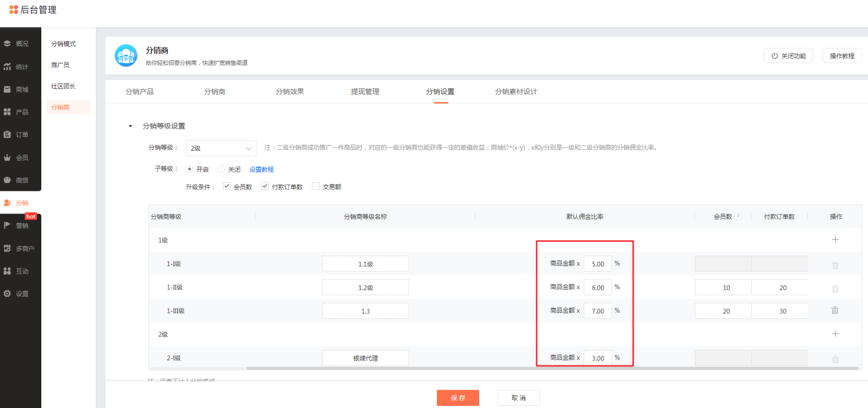Click the horizontal scrollbar under the table
Image resolution: width=868 pixels, height=408 pixels.
552,368
